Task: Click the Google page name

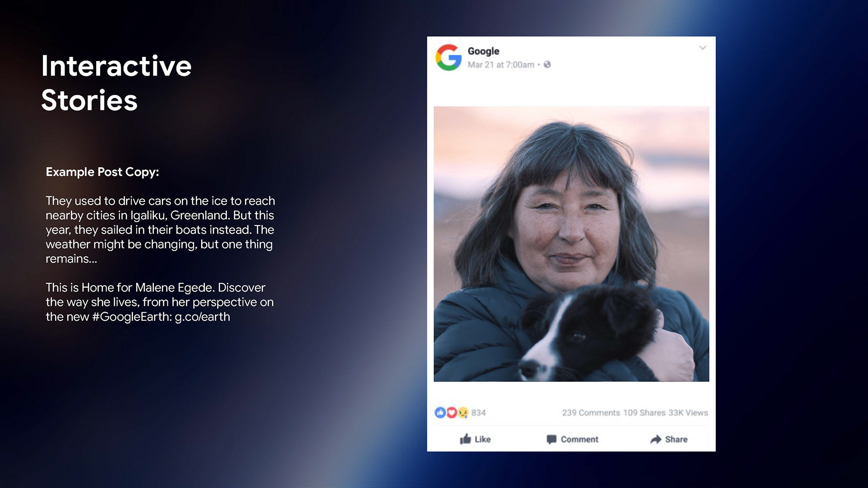Action: pos(483,51)
